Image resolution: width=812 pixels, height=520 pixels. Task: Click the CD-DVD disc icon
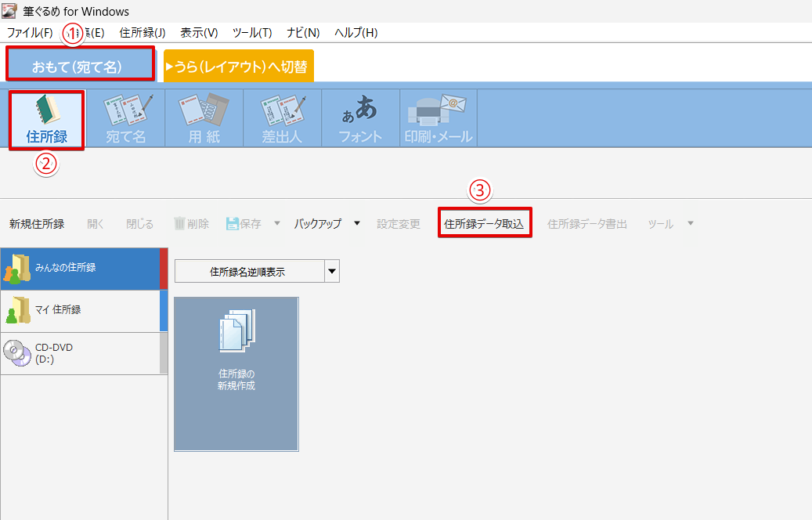click(x=17, y=353)
